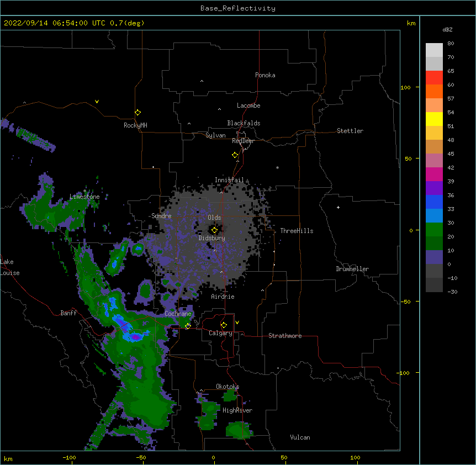Click the Strathmore label
Viewport: 476px width, 465px height.
285,336
